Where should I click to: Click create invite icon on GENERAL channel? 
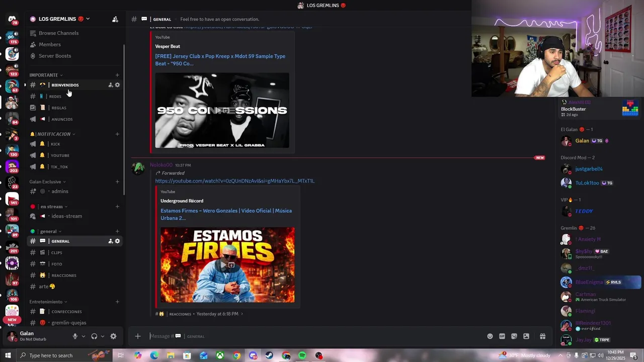[x=111, y=241]
